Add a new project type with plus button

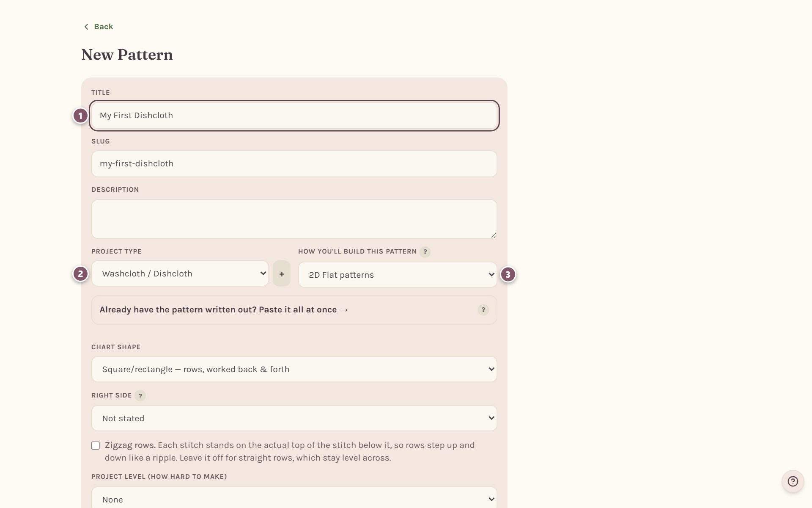click(282, 274)
